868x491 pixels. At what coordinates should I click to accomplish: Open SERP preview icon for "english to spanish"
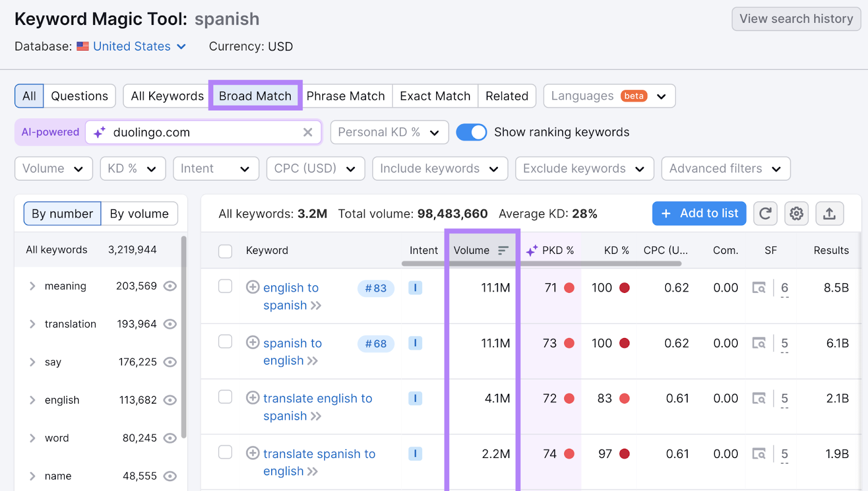[x=759, y=288]
